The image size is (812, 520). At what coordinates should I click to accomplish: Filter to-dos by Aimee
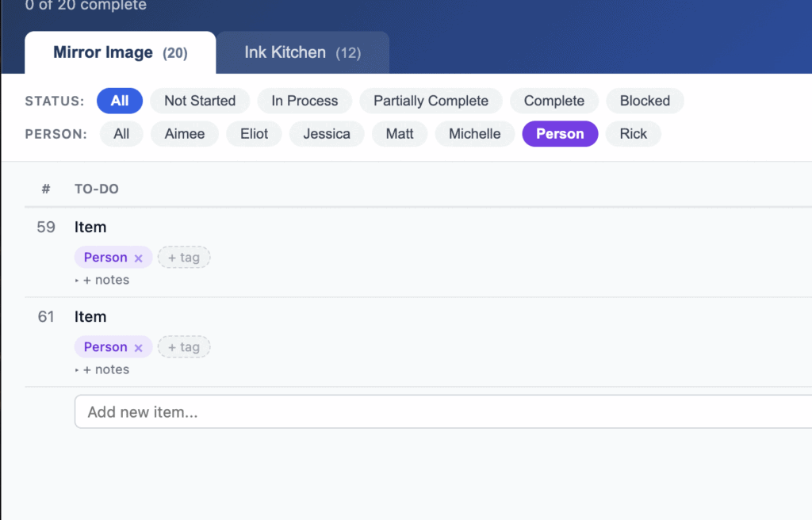coord(185,134)
